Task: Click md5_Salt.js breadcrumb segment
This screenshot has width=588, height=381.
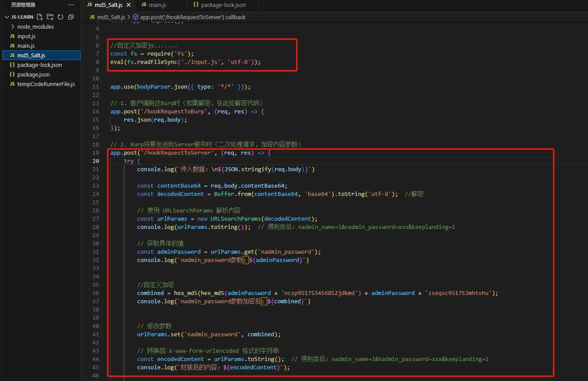Action: click(111, 17)
